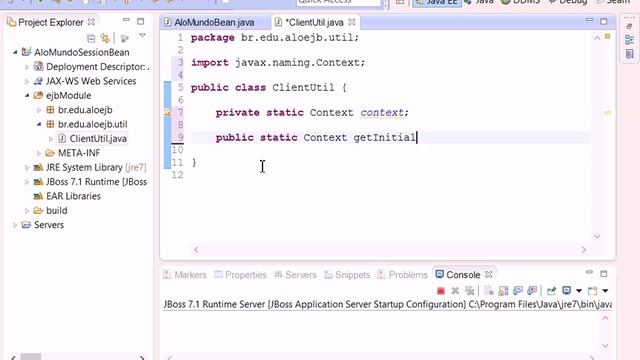The width and height of the screenshot is (640, 360).
Task: Toggle Pin Console
Action: click(x=551, y=291)
